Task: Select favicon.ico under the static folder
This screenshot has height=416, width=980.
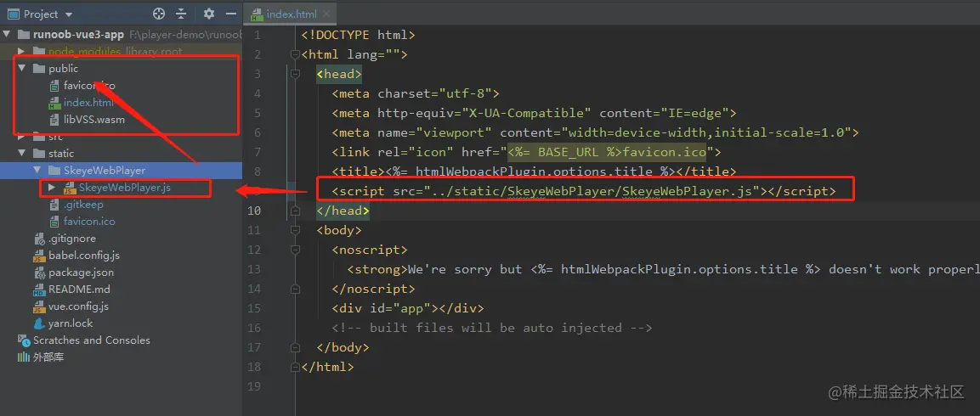Action: [89, 221]
